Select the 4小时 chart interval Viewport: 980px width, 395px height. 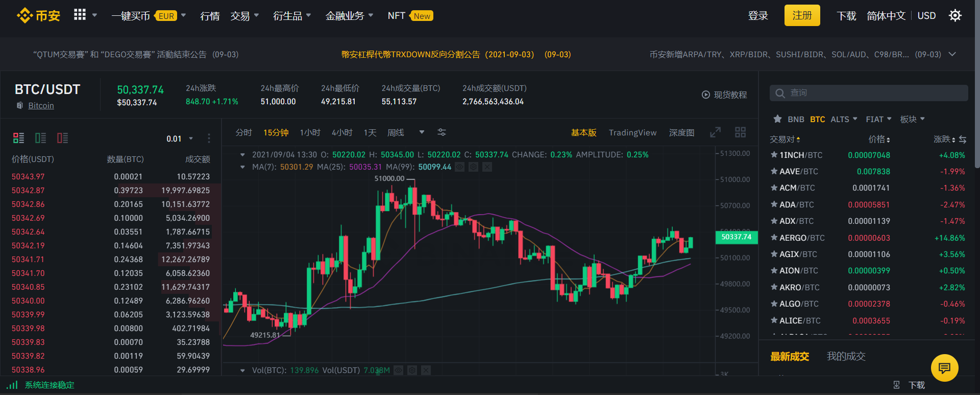click(342, 132)
